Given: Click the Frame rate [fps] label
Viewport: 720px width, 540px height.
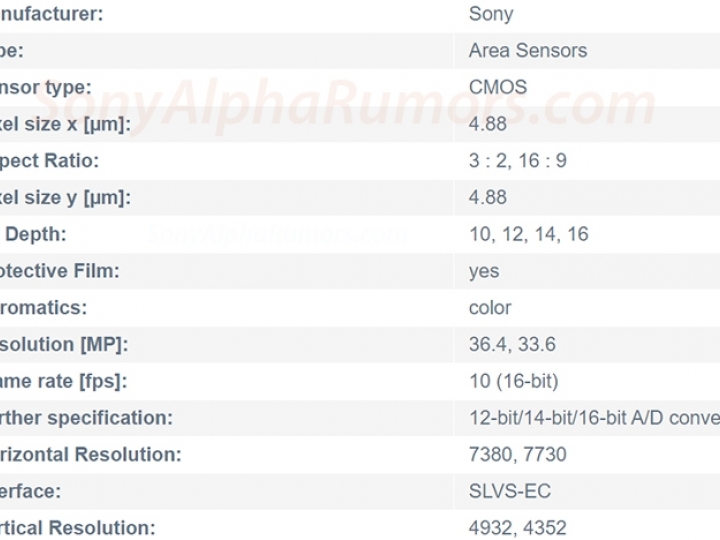Looking at the screenshot, I should (63, 382).
